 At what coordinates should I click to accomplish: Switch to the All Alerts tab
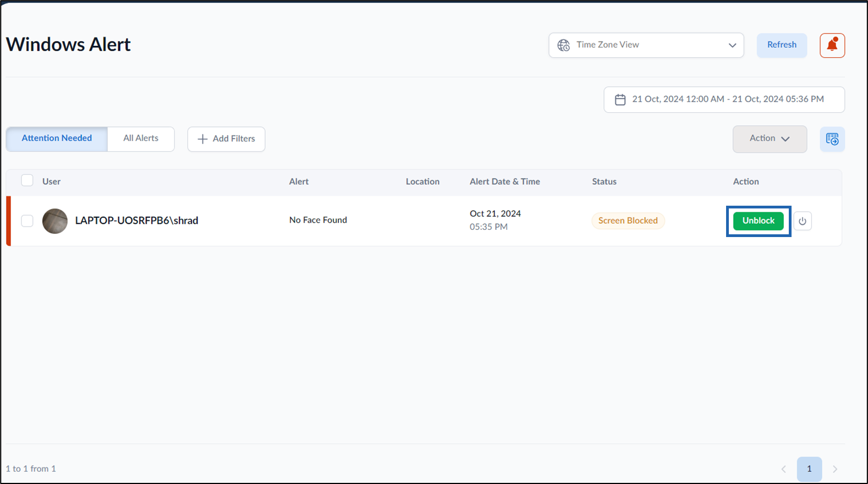[141, 139]
